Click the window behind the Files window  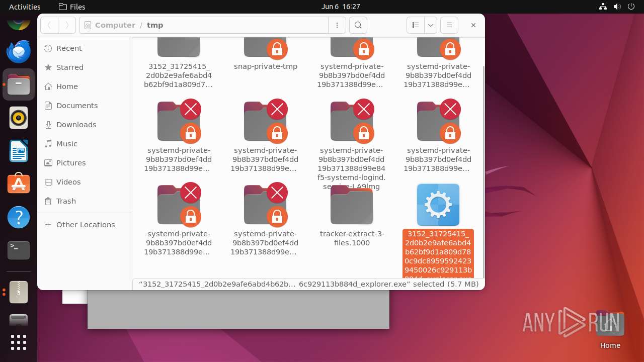(x=238, y=309)
